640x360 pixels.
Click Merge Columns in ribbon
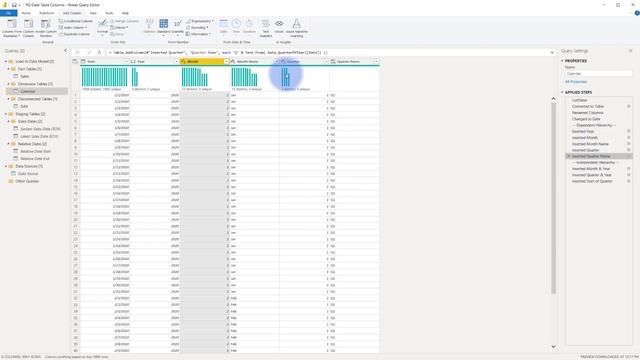pyautogui.click(x=124, y=21)
